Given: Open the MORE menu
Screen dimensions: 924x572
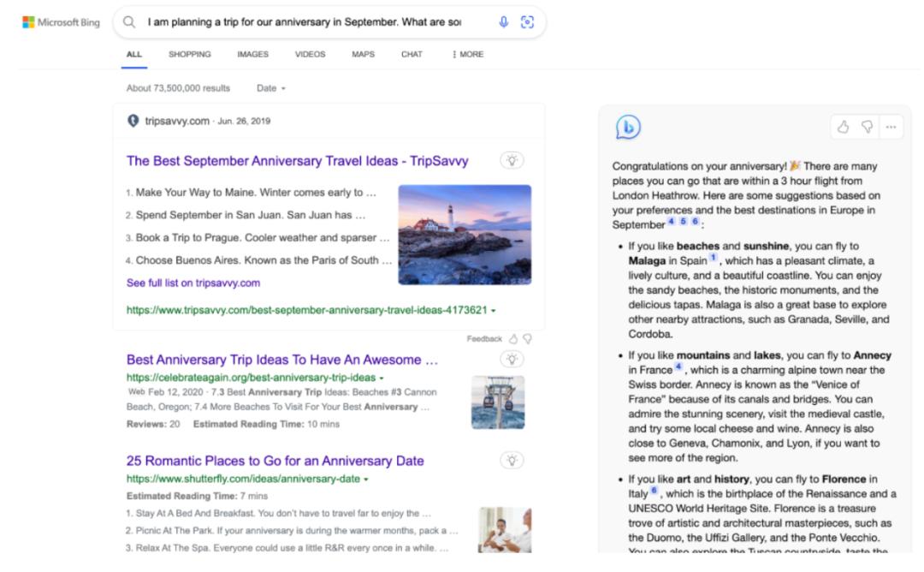Looking at the screenshot, I should pyautogui.click(x=468, y=54).
